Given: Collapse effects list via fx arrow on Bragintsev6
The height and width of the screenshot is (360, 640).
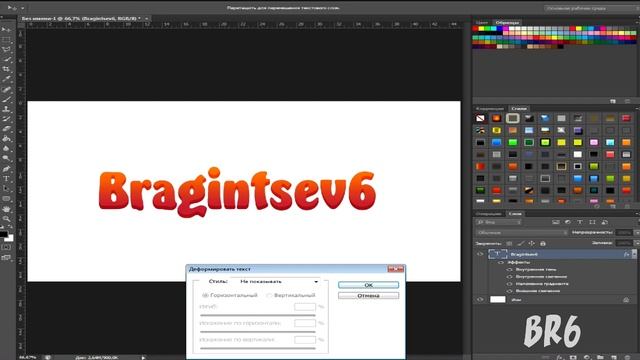Looking at the screenshot, I should [634, 254].
